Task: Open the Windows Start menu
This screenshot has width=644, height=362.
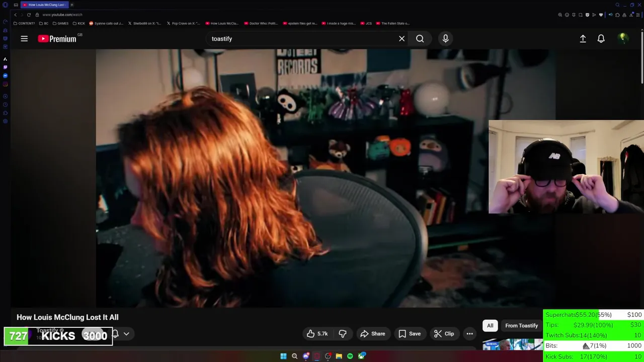Action: [x=283, y=356]
